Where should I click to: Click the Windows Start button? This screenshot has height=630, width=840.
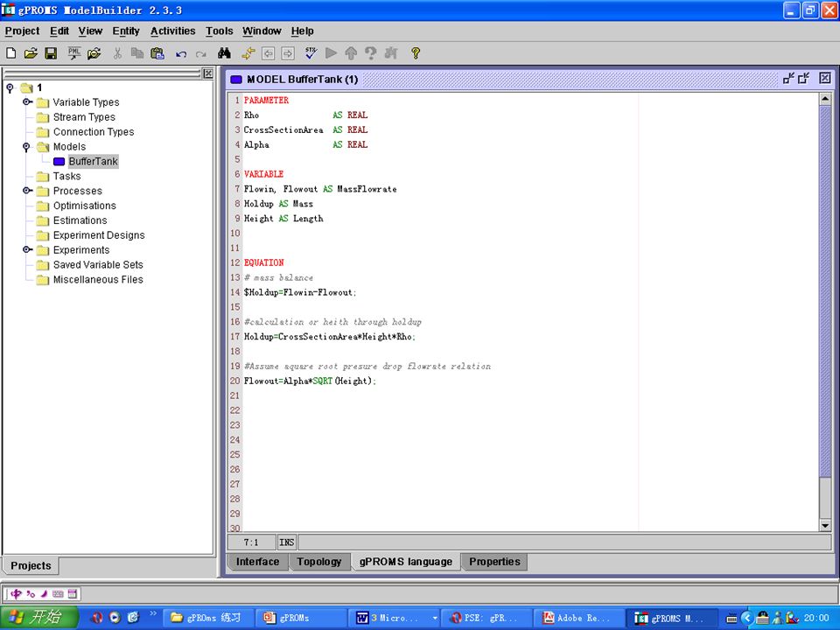point(39,617)
